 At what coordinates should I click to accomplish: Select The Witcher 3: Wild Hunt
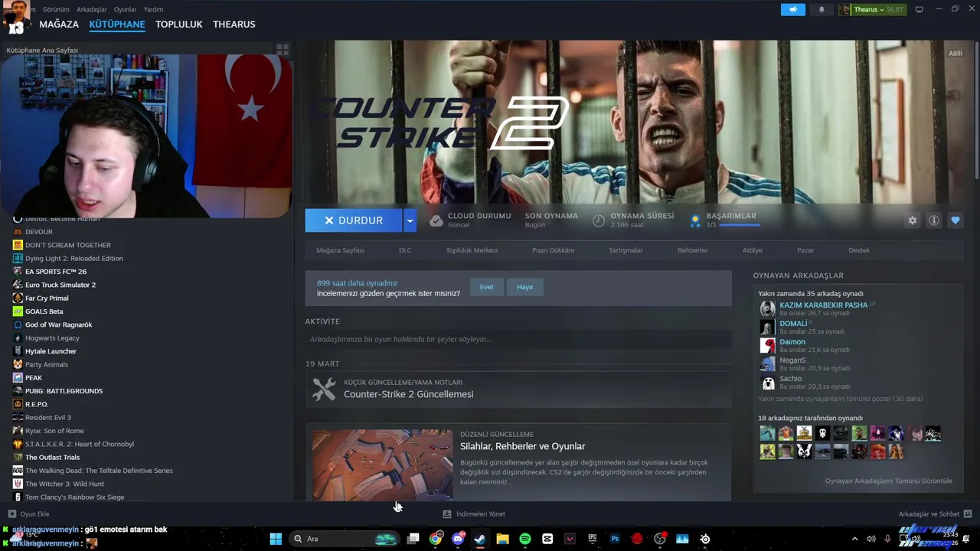[64, 484]
